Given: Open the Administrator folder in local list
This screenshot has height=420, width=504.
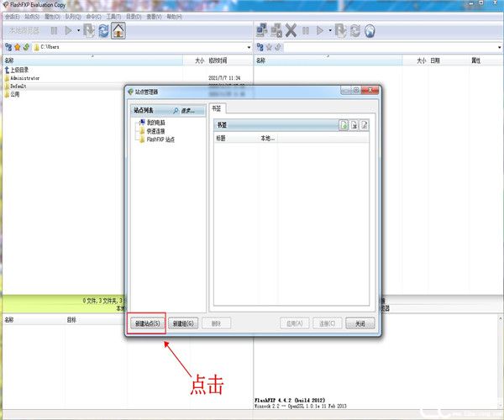Looking at the screenshot, I should pyautogui.click(x=25, y=77).
